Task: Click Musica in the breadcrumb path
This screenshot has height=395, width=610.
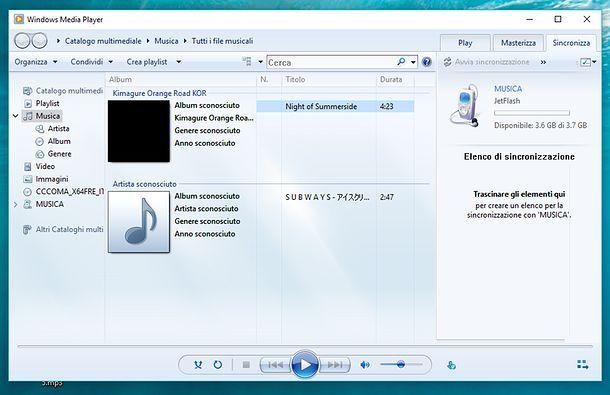Action: coord(166,41)
